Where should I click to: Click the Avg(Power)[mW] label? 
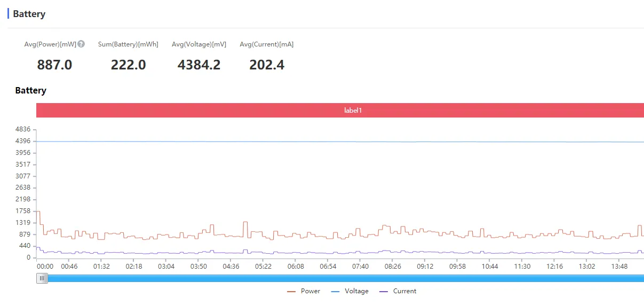tap(50, 44)
